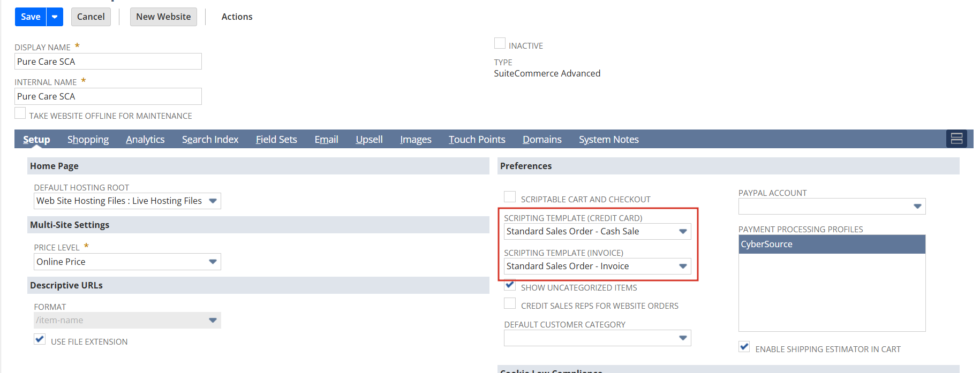Image resolution: width=980 pixels, height=373 pixels.
Task: Click the New Website button
Action: (163, 17)
